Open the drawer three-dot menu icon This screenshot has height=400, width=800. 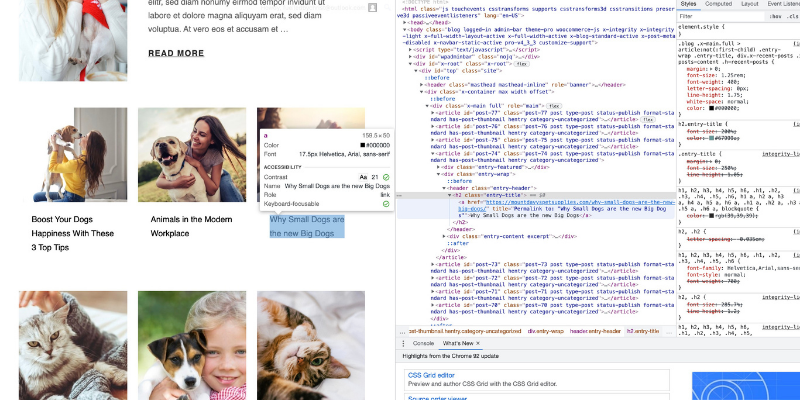[403, 343]
